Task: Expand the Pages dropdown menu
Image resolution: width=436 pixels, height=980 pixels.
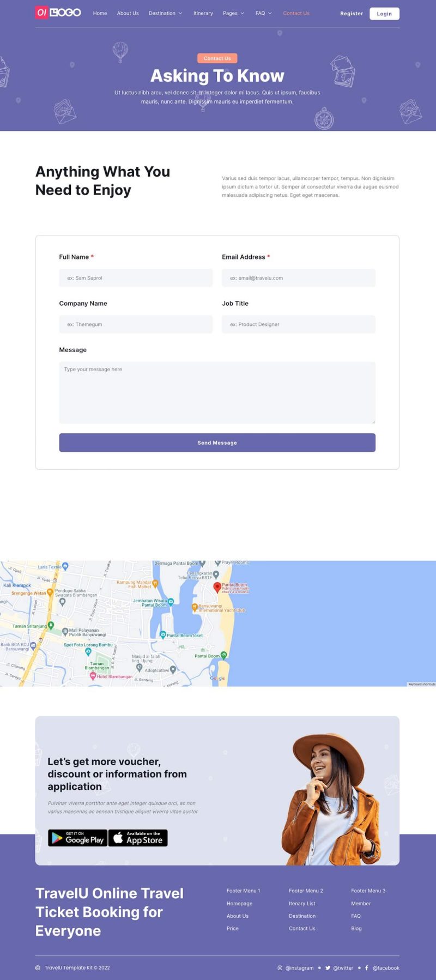Action: 233,13
